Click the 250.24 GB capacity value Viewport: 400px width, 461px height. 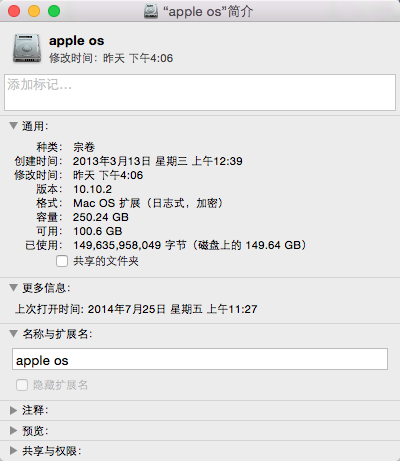(x=101, y=217)
